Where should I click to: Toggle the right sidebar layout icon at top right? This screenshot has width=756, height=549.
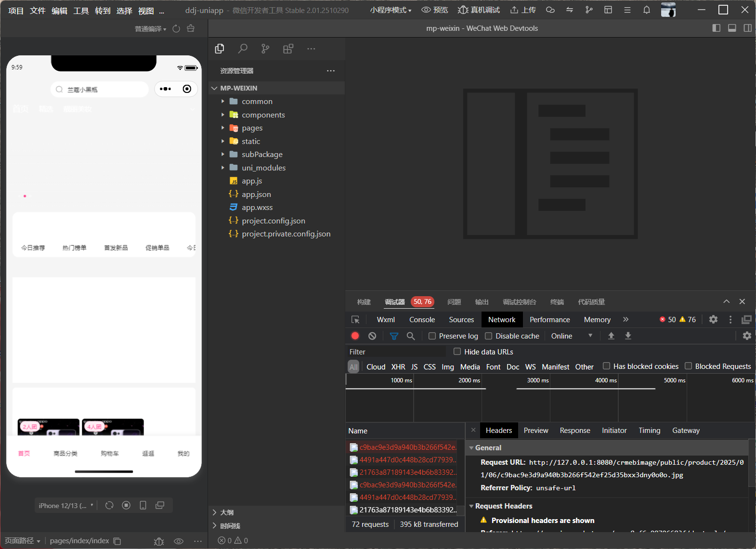(x=747, y=28)
